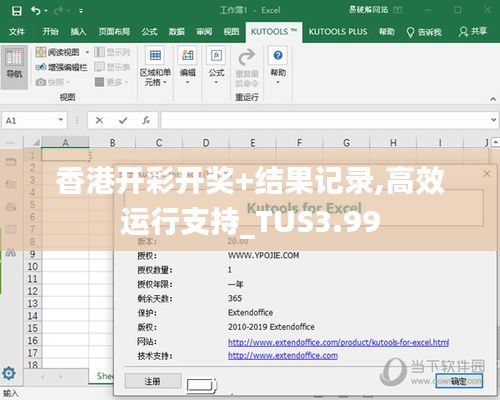Select row 15 header
Viewport: 500px width, 400px height.
click(33, 328)
